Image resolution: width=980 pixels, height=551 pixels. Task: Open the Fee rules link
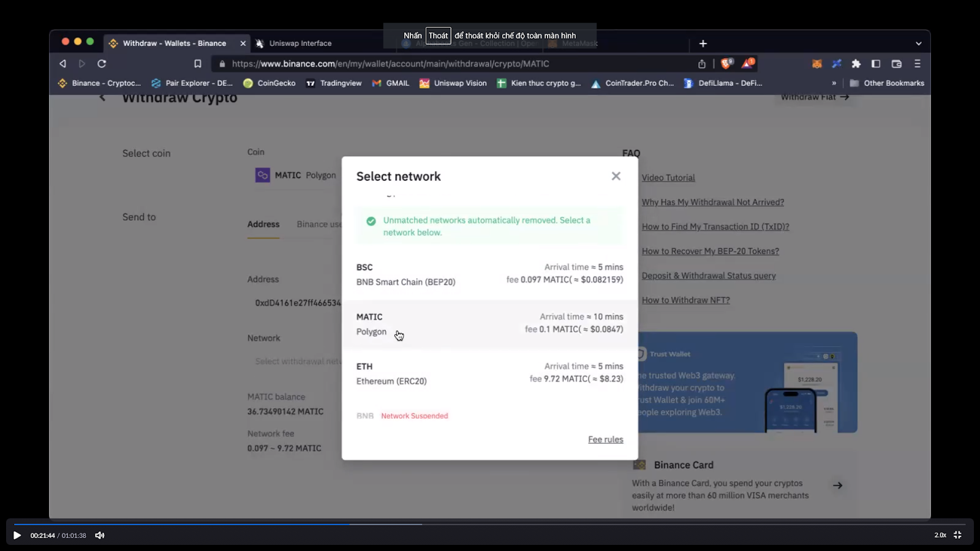(605, 440)
